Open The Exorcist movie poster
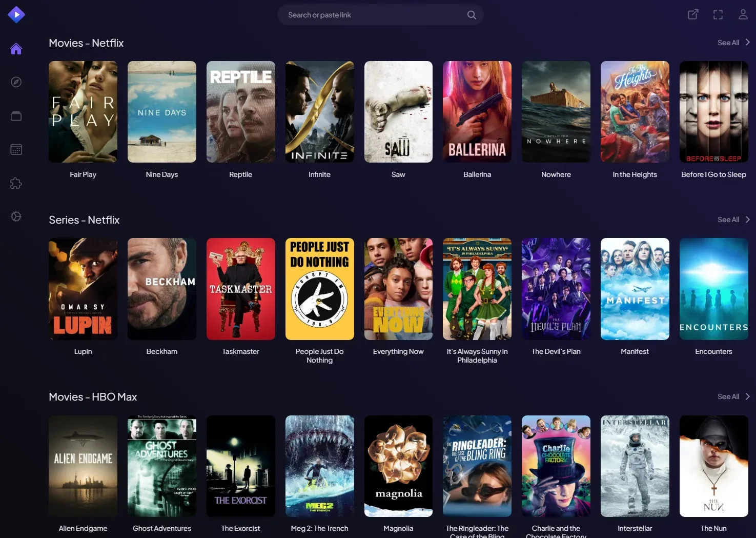Screen dimensions: 756x538 pyautogui.click(x=240, y=466)
